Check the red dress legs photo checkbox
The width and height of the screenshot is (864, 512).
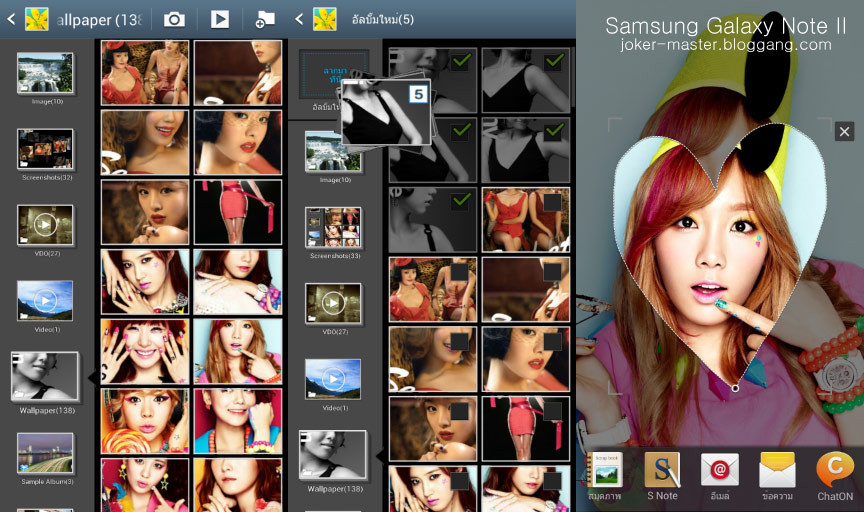coord(553,411)
